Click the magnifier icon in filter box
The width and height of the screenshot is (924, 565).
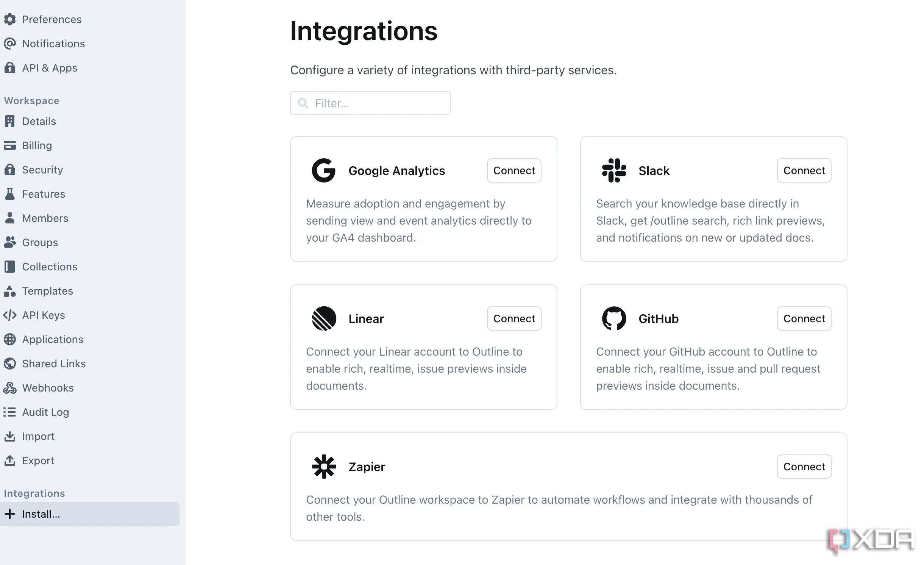pyautogui.click(x=303, y=103)
